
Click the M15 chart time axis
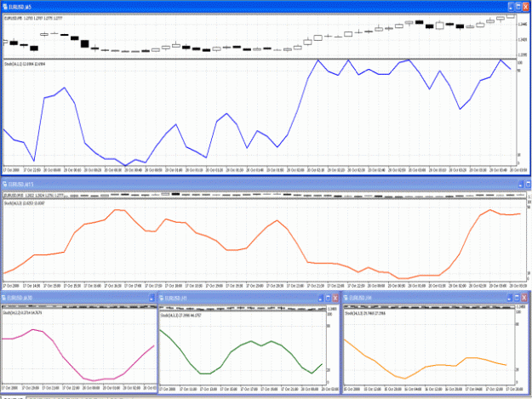coord(265,286)
